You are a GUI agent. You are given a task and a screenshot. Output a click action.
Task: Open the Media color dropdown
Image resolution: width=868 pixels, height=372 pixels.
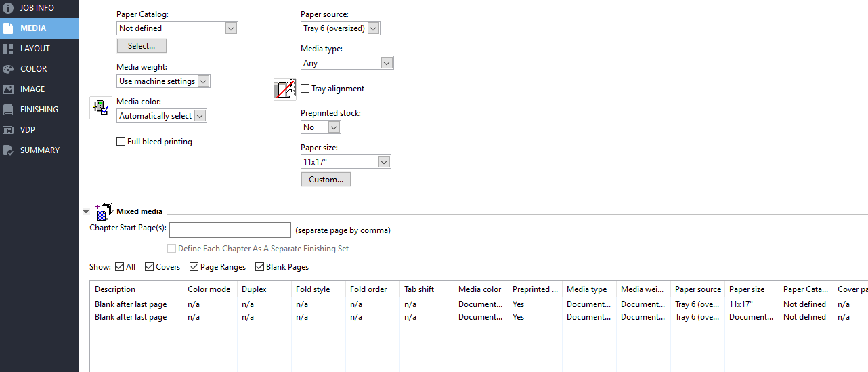click(162, 116)
